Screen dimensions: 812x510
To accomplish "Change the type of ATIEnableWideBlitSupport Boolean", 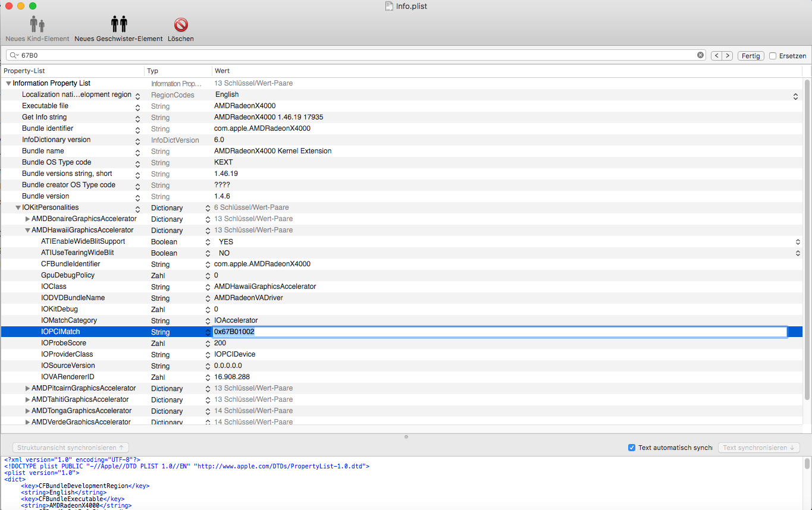I will tap(208, 242).
